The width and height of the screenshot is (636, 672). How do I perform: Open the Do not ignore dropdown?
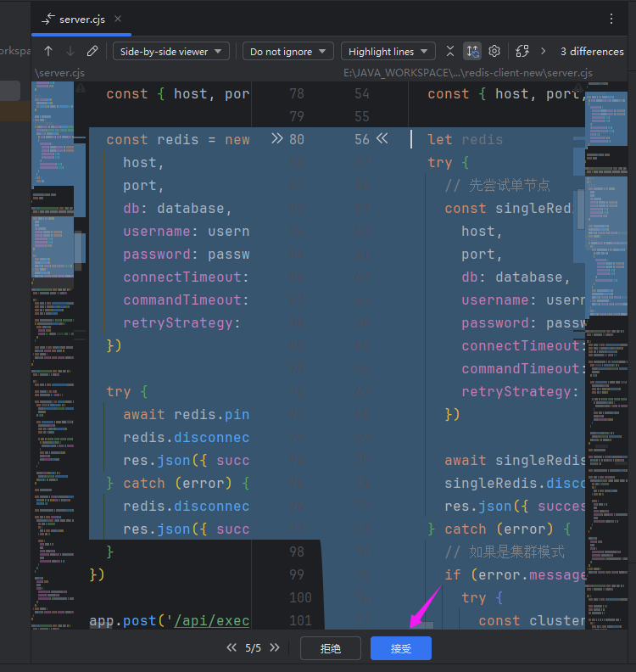coord(287,52)
